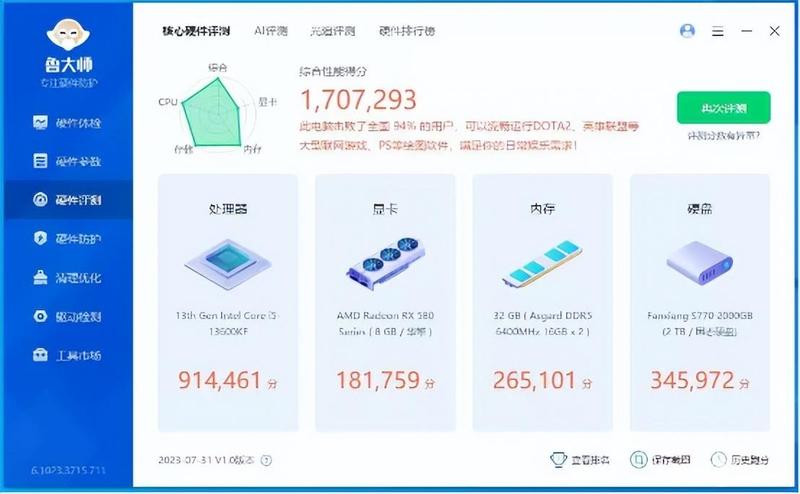Click the 保存截图 icon
Viewport: 800px width, 494px height.
(x=638, y=460)
